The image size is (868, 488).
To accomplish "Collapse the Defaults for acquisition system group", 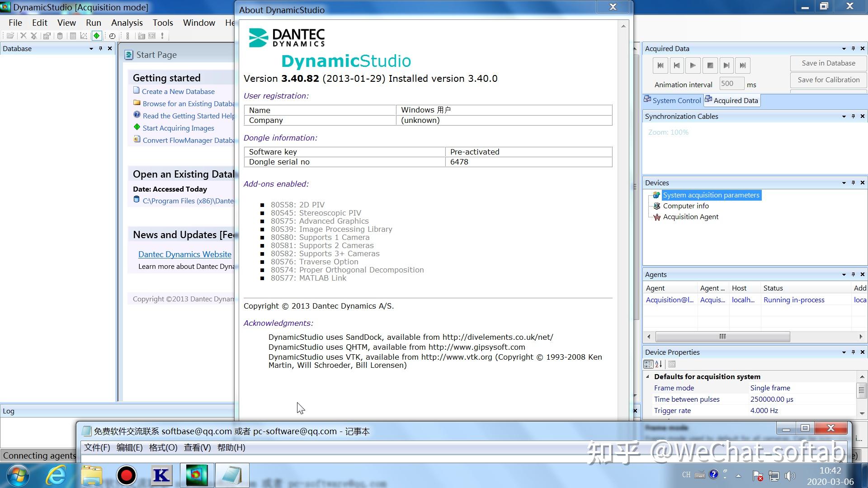I will pyautogui.click(x=648, y=376).
